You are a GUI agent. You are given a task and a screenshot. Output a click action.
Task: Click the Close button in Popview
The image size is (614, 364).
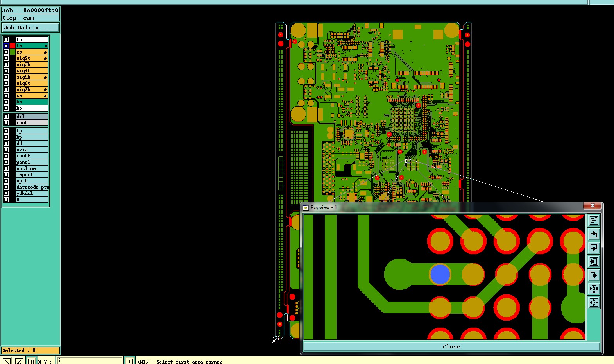[451, 346]
